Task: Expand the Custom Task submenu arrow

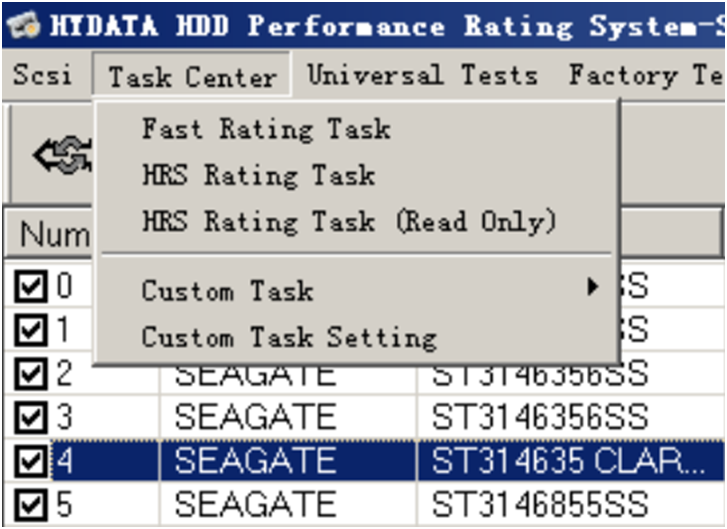Action: pyautogui.click(x=592, y=287)
